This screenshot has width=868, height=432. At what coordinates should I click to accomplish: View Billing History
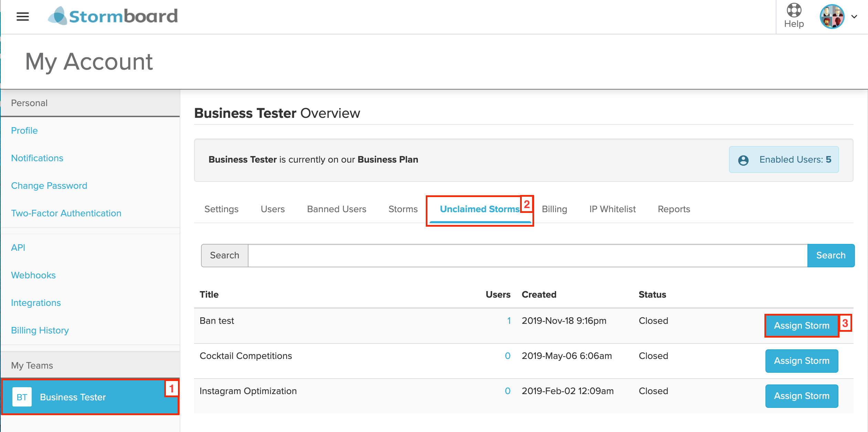(x=40, y=330)
